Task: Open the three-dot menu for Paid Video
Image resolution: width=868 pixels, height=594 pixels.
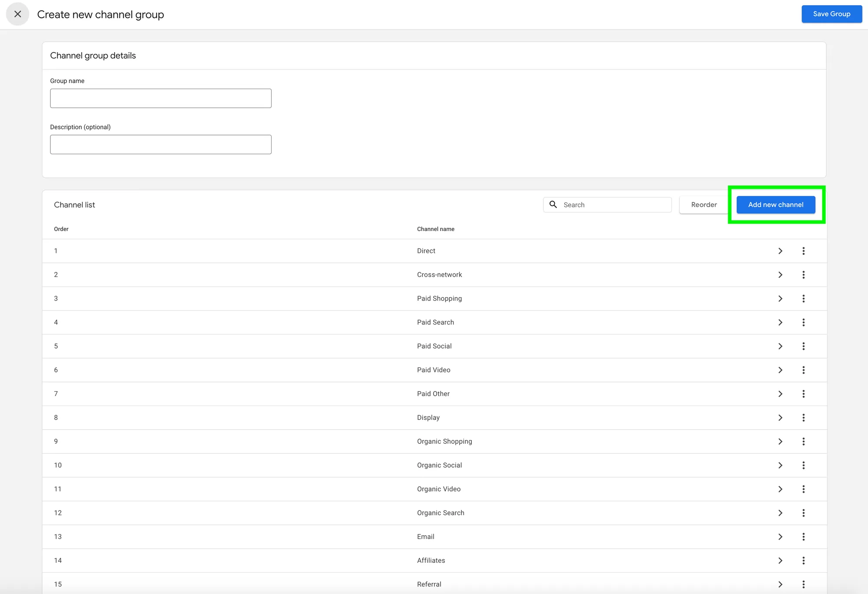Action: pyautogui.click(x=803, y=370)
